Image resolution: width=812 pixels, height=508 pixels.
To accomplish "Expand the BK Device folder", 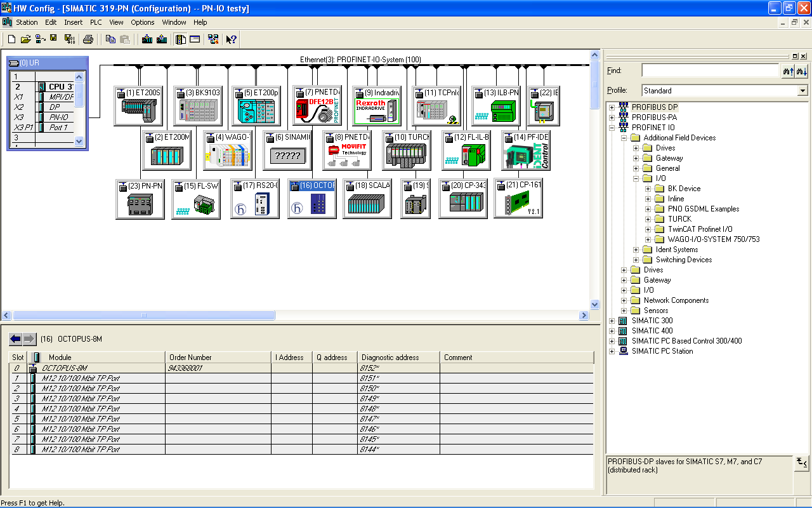I will (648, 189).
